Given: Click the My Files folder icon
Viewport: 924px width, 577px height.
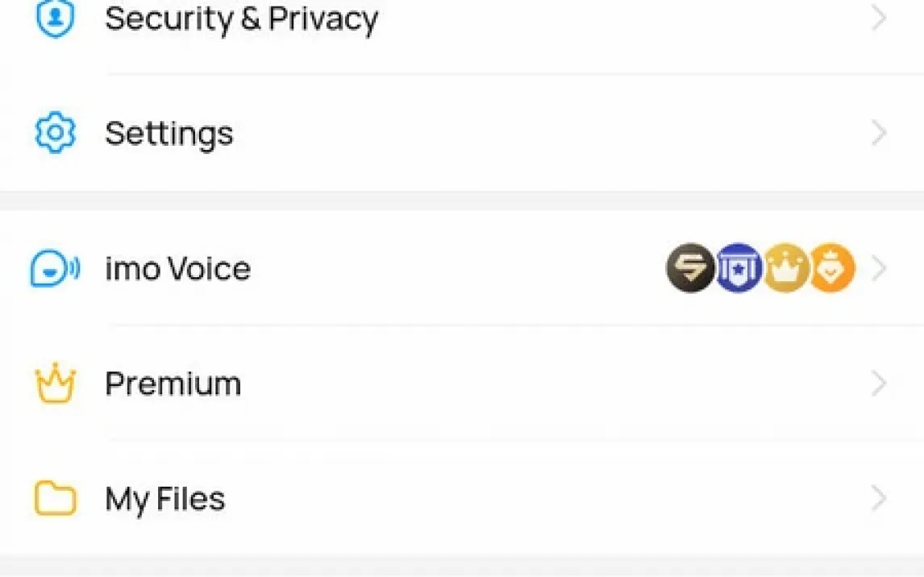Looking at the screenshot, I should pos(55,498).
